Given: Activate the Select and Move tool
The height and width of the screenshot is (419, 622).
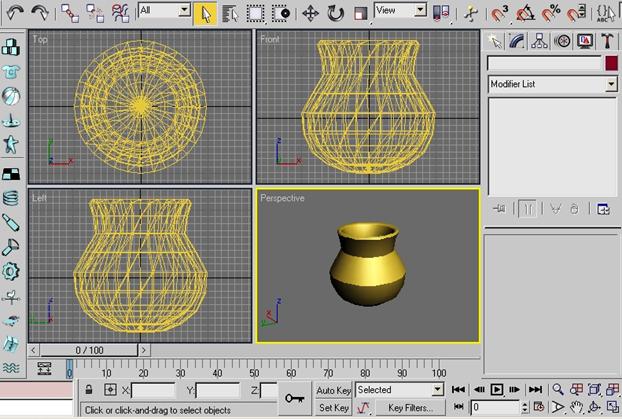Looking at the screenshot, I should [x=310, y=13].
